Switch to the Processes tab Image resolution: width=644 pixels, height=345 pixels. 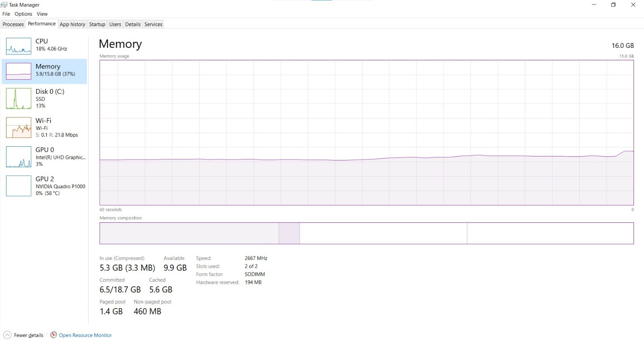(13, 24)
